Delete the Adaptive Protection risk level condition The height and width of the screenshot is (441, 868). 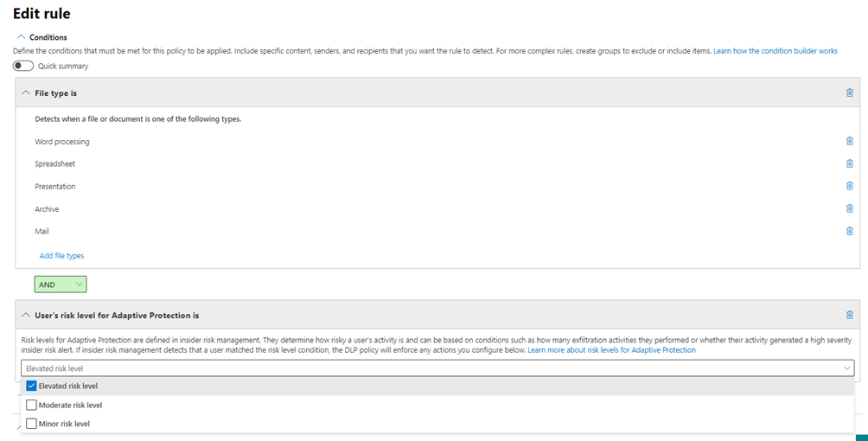click(849, 315)
